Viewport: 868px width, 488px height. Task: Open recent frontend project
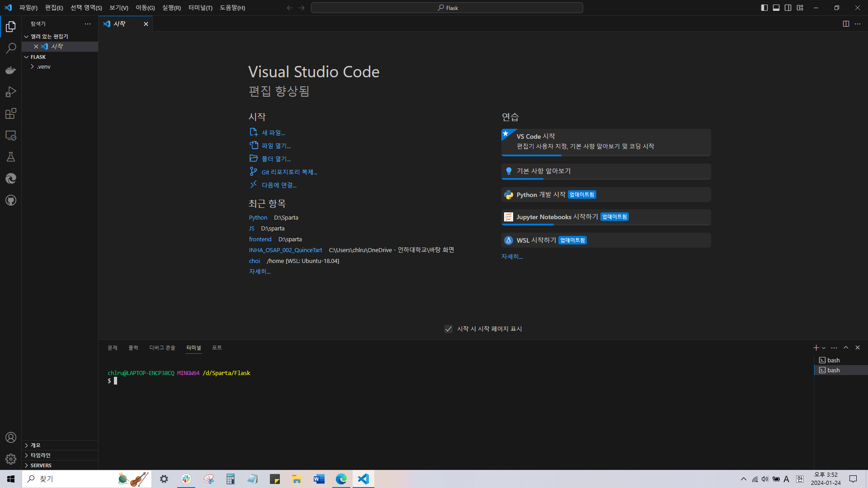260,239
